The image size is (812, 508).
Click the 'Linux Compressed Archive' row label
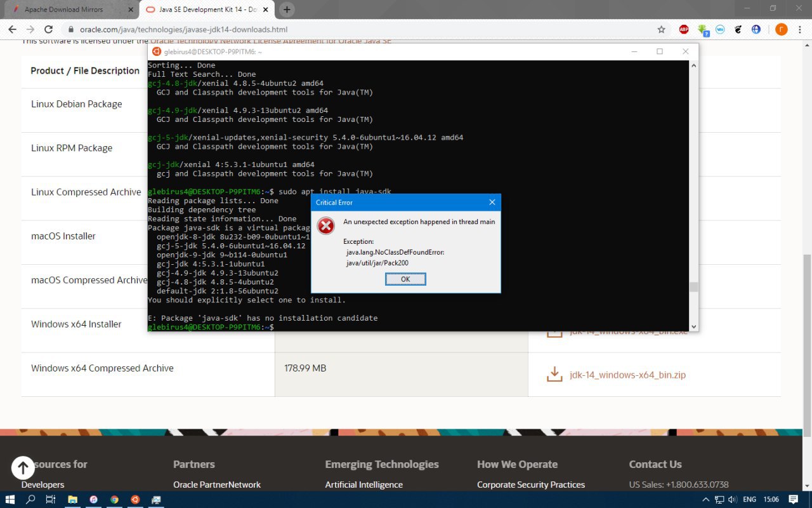pyautogui.click(x=86, y=192)
